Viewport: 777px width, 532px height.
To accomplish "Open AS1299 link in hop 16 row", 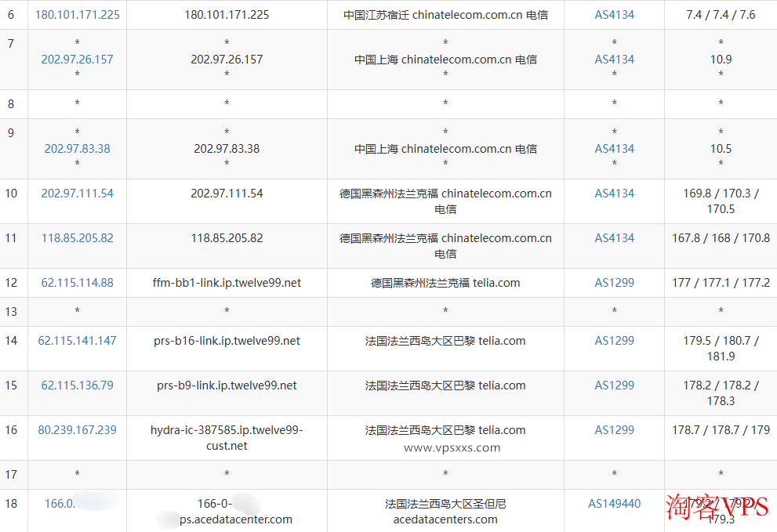I will (615, 430).
